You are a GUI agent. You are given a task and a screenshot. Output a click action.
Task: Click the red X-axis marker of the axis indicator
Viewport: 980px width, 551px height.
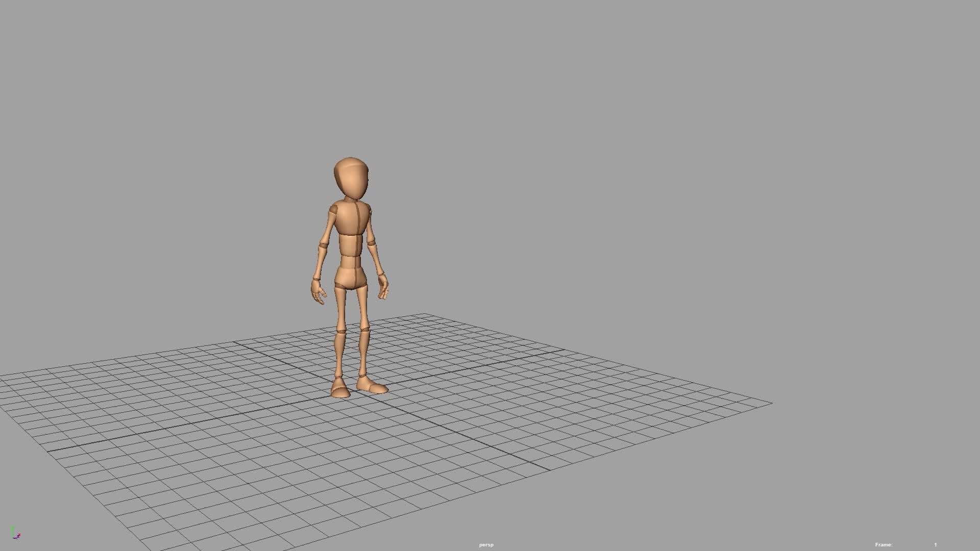pyautogui.click(x=19, y=535)
